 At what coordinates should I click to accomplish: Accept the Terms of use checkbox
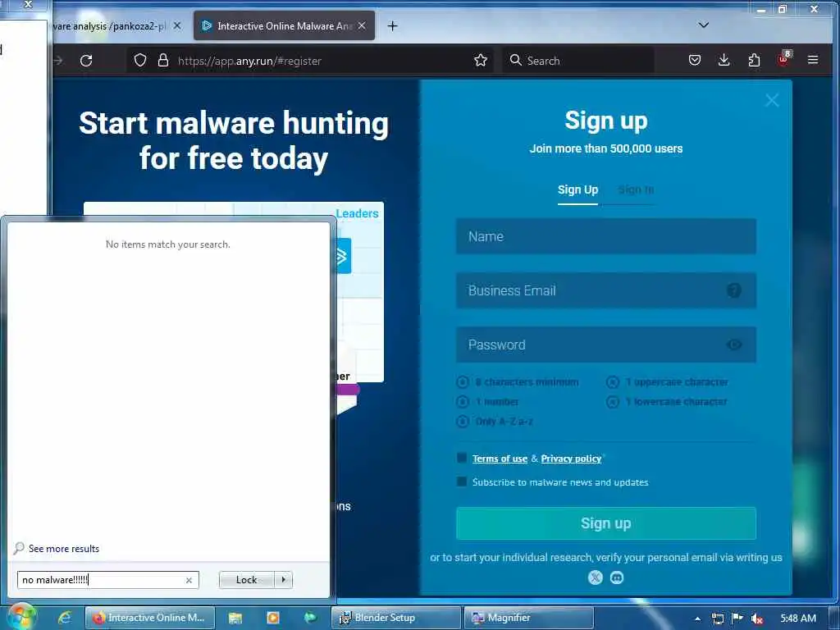[x=462, y=458]
